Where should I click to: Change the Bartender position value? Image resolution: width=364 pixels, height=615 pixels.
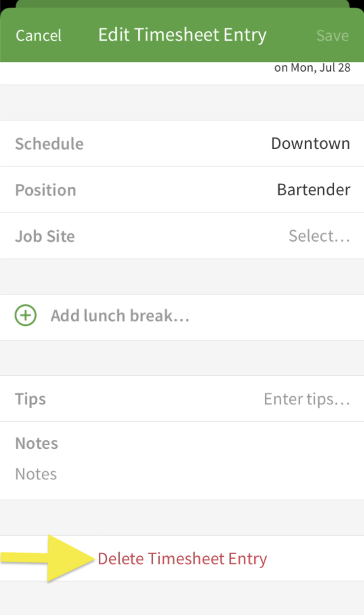pyautogui.click(x=313, y=190)
